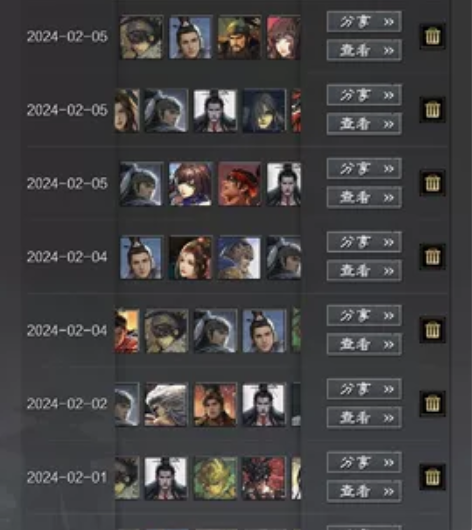The image size is (472, 530).
Task: Open 查看 for the 2024-02-01 record
Action: [x=364, y=491]
